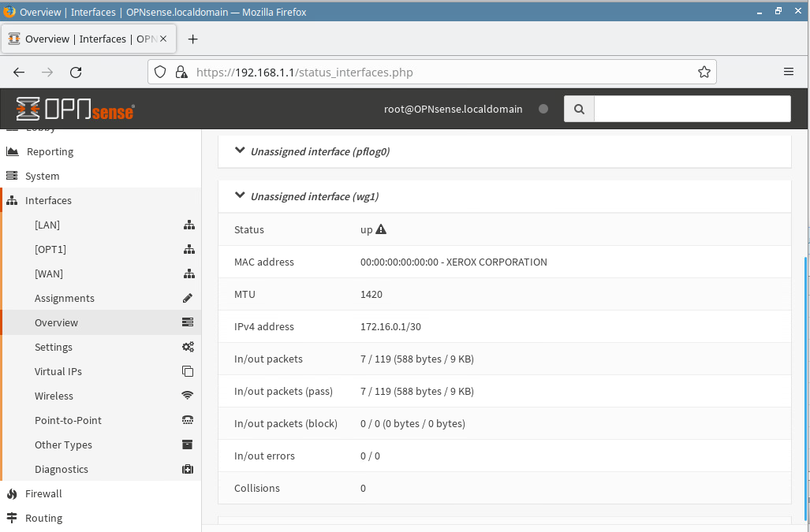
Task: Click the pencil icon beside Assignments
Action: coord(188,298)
